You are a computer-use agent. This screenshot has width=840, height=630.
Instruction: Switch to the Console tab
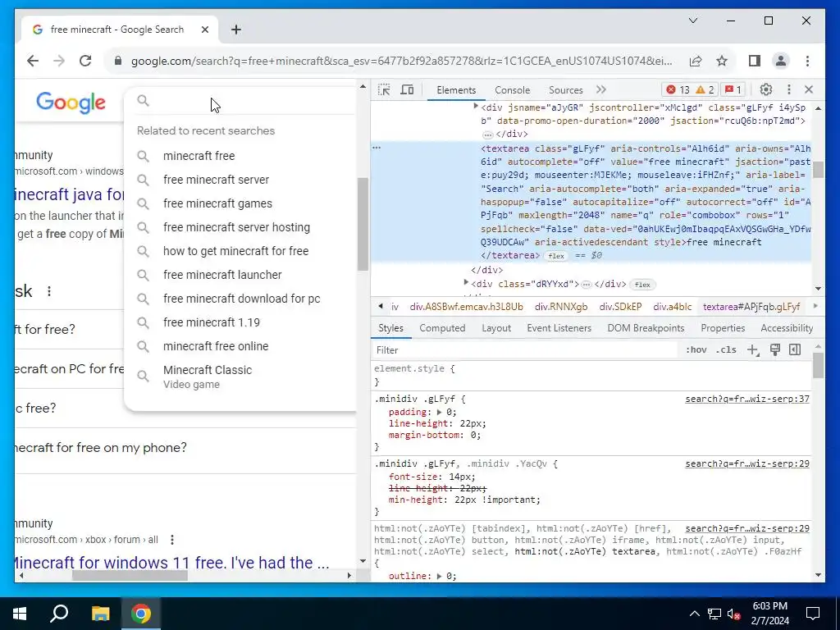512,90
